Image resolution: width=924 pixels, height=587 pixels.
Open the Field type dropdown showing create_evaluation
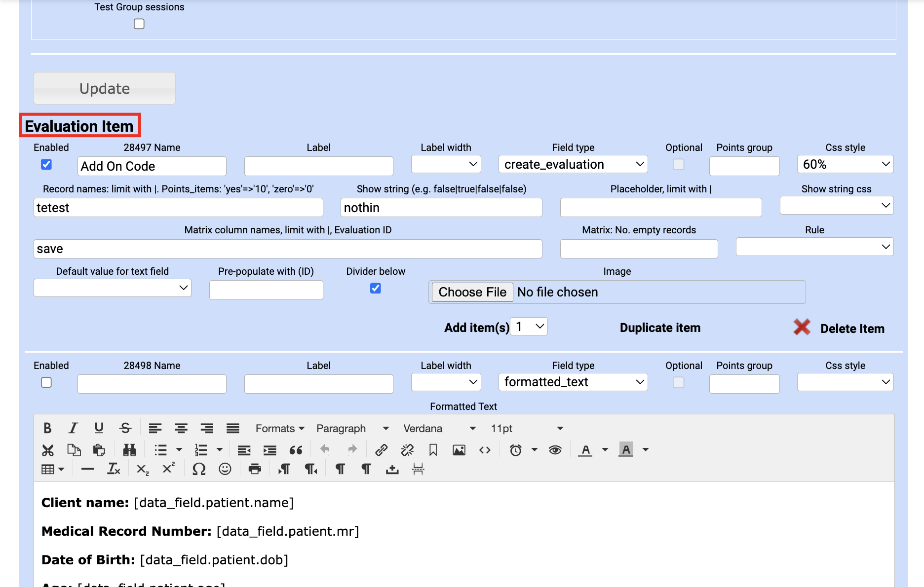pyautogui.click(x=573, y=164)
